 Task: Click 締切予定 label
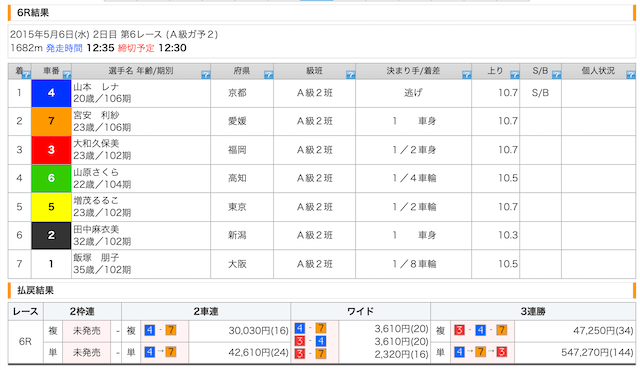[136, 48]
